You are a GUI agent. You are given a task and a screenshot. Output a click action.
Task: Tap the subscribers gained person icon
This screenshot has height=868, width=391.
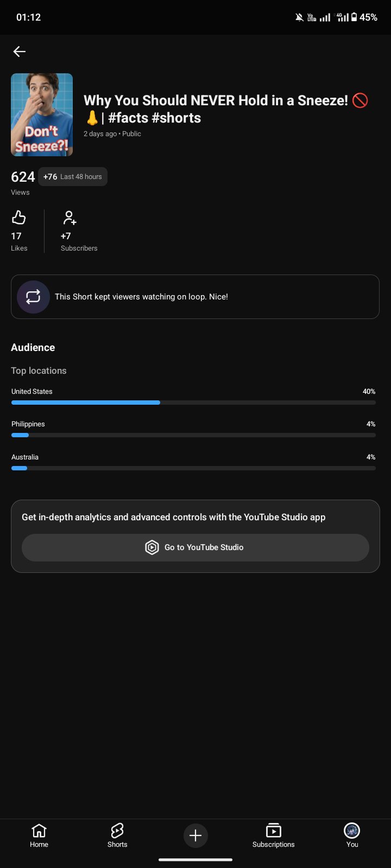70,218
